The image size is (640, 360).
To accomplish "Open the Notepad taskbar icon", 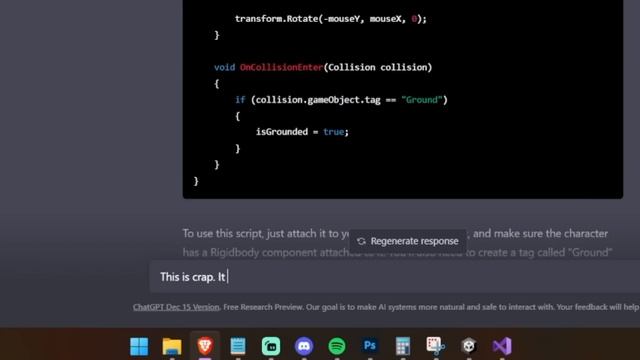I will click(238, 346).
